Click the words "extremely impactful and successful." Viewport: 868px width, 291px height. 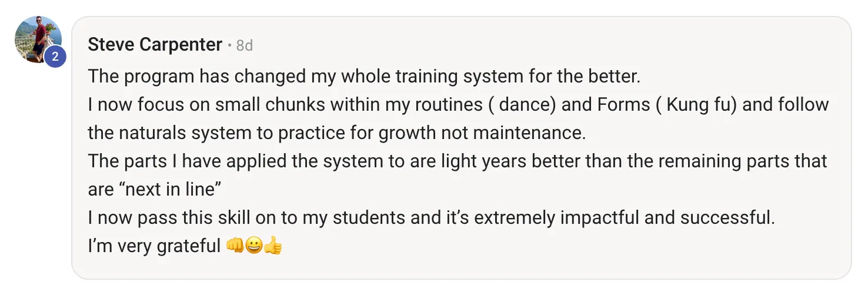pyautogui.click(x=625, y=217)
